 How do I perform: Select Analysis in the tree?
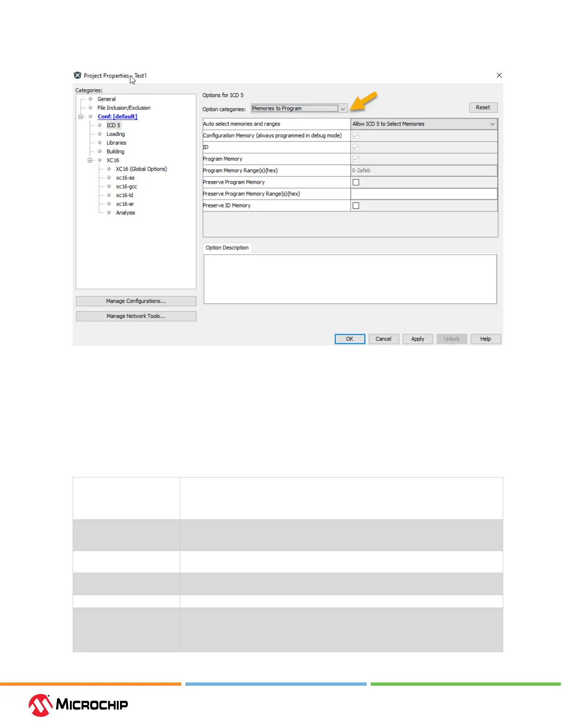tap(126, 213)
